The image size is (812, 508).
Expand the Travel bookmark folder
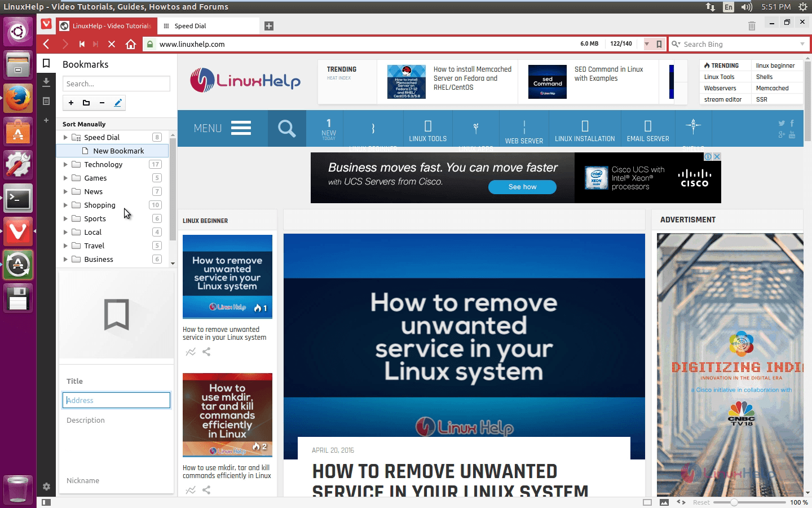65,246
